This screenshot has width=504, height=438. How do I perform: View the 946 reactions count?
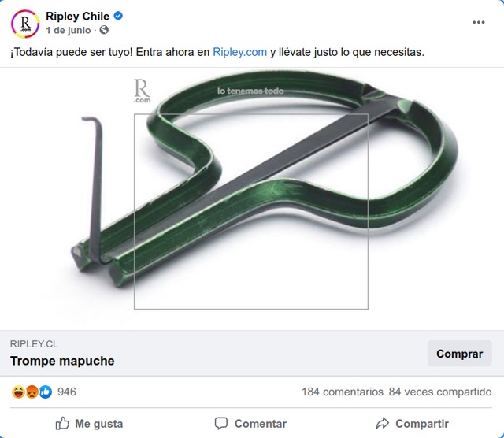[x=67, y=392]
